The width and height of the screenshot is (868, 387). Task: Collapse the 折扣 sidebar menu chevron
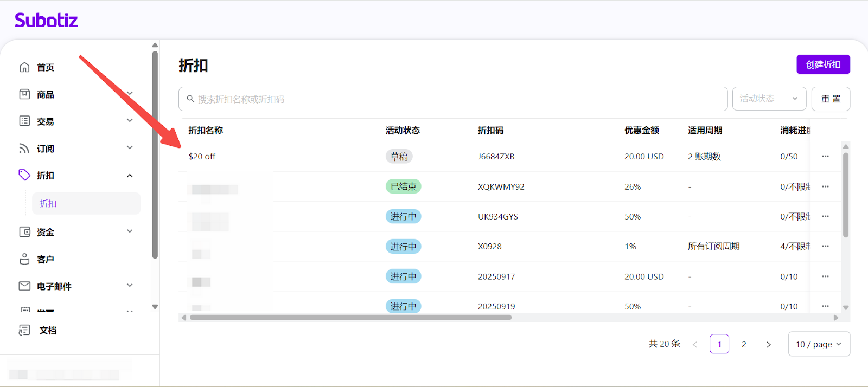pos(130,176)
